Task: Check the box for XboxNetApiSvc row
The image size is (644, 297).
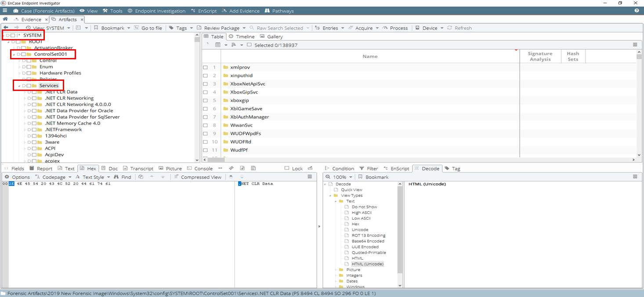Action: click(x=205, y=84)
